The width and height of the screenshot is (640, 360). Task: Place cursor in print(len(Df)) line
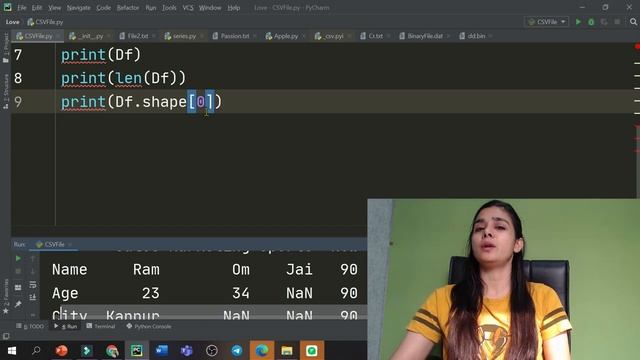pos(123,78)
